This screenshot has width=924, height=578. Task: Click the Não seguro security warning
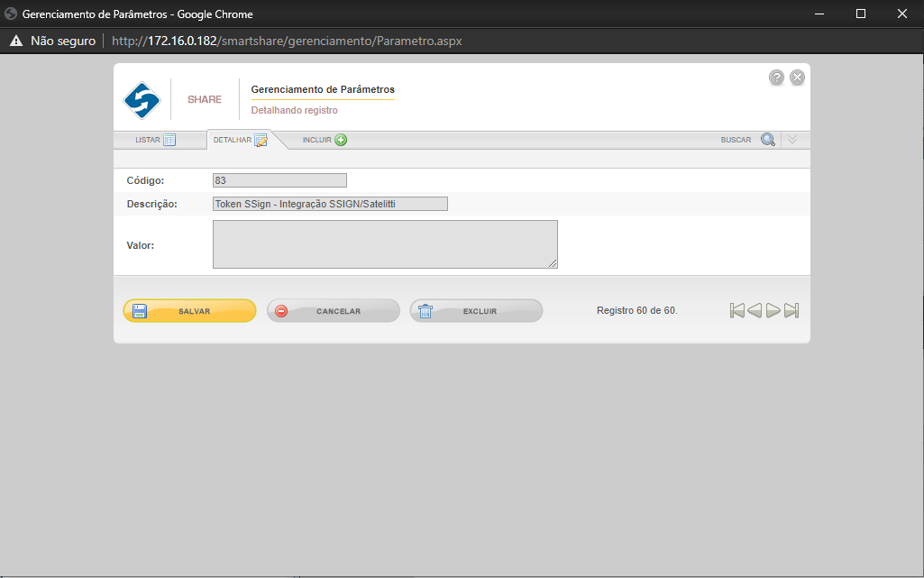[53, 41]
